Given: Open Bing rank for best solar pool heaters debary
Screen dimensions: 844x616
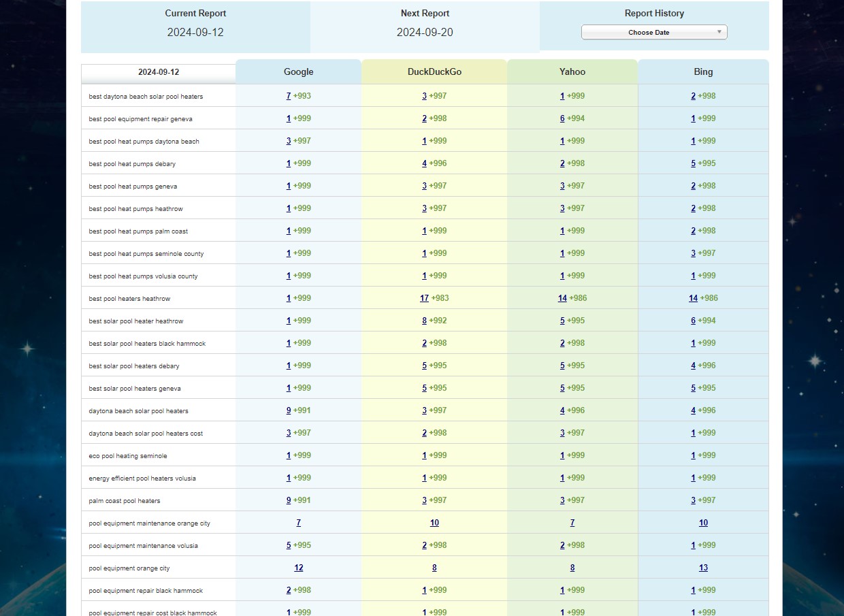Looking at the screenshot, I should 693,366.
